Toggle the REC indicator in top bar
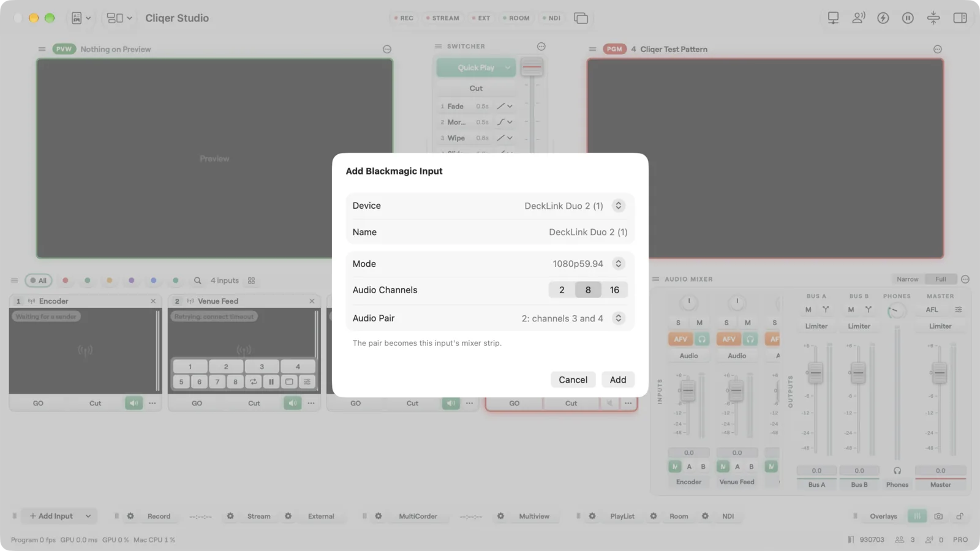This screenshot has height=551, width=980. click(x=404, y=18)
